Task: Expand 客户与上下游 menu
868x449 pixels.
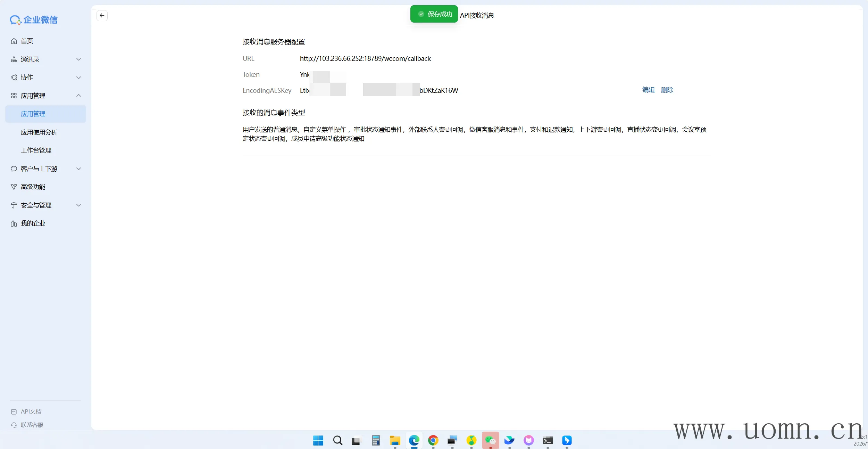Action: click(45, 169)
